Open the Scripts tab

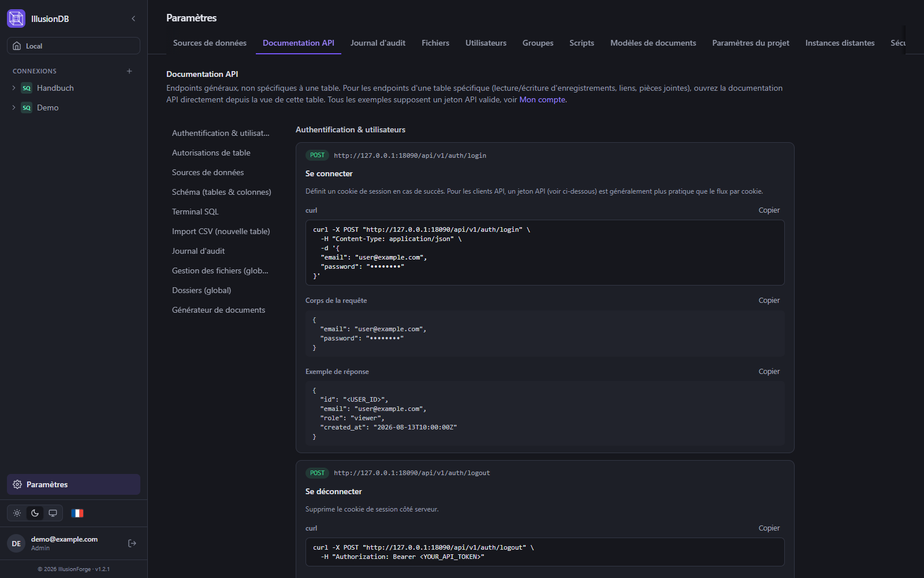pyautogui.click(x=582, y=43)
